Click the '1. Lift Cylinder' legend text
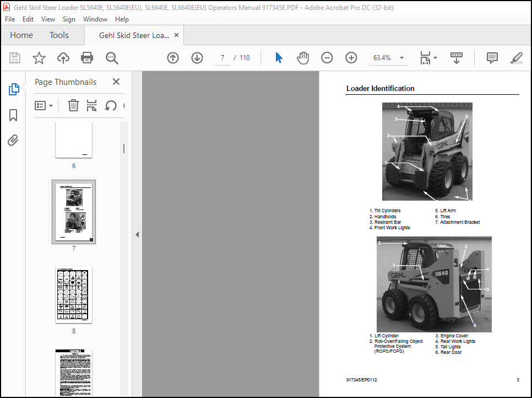The image size is (532, 398). (384, 336)
